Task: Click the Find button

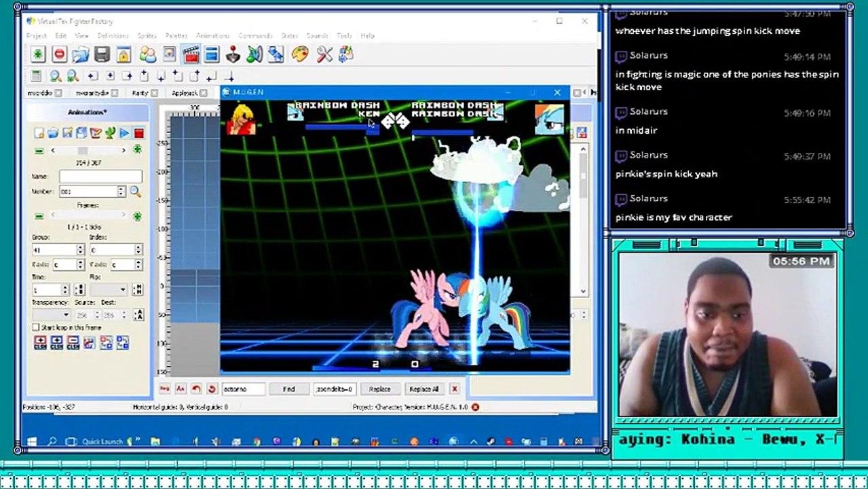Action: point(288,388)
